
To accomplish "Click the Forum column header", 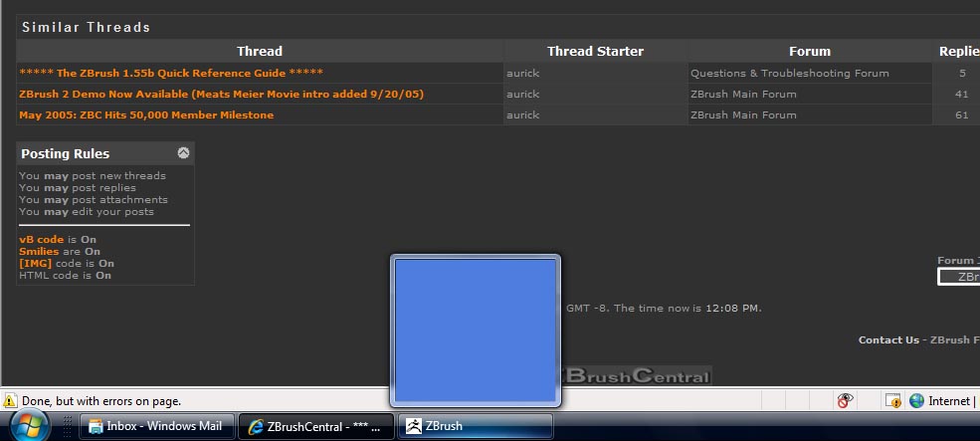I will [810, 52].
